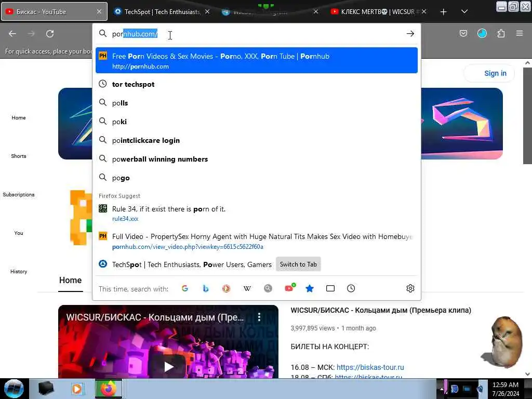Image resolution: width=532 pixels, height=399 pixels.
Task: Click the Switch to Tab button
Action: pyautogui.click(x=298, y=264)
